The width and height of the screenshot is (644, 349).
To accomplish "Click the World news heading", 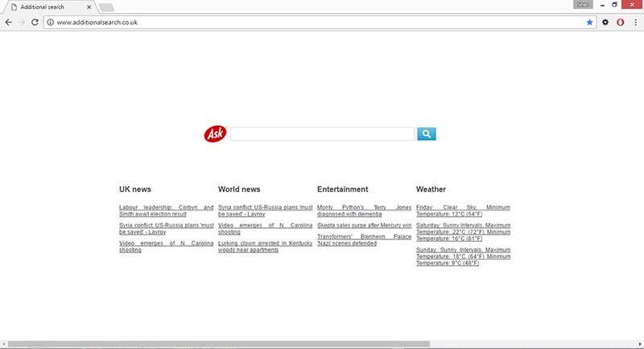I will tap(239, 189).
